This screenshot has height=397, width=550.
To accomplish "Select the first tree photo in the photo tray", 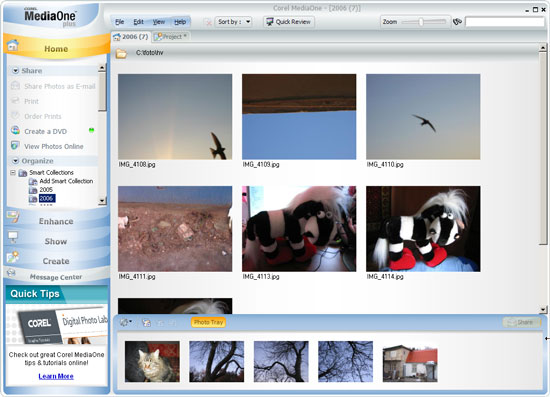I will 217,362.
